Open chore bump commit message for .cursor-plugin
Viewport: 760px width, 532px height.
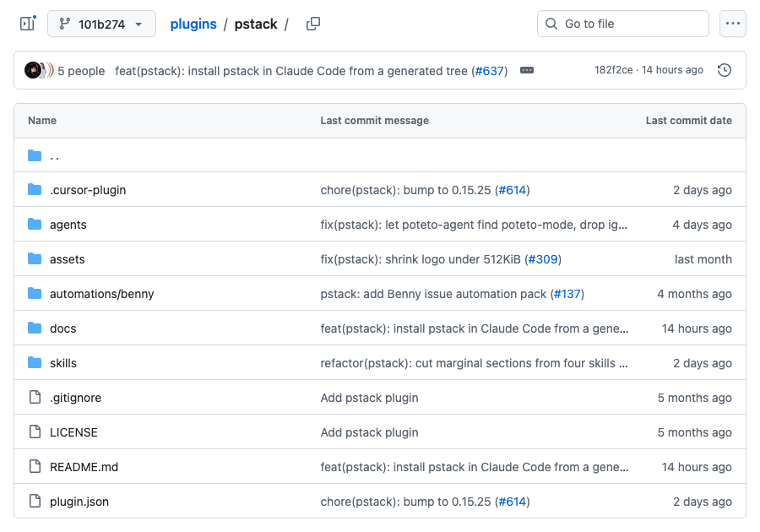(405, 190)
